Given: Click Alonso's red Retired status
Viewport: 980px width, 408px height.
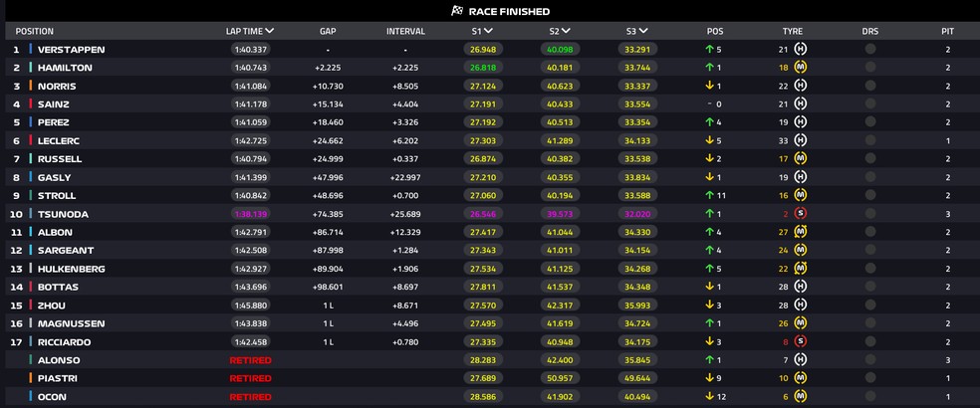Looking at the screenshot, I should pyautogui.click(x=250, y=360).
